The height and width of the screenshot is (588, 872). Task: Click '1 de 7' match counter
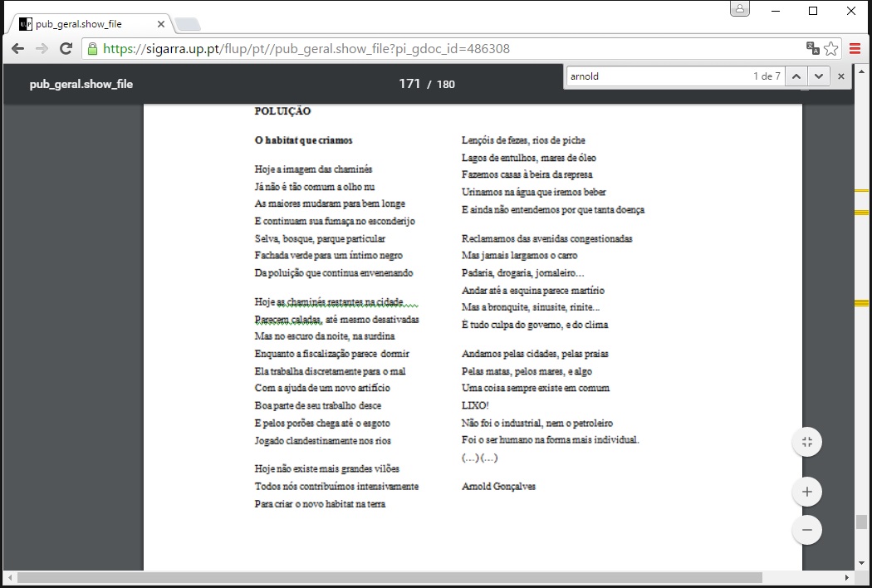pos(767,76)
